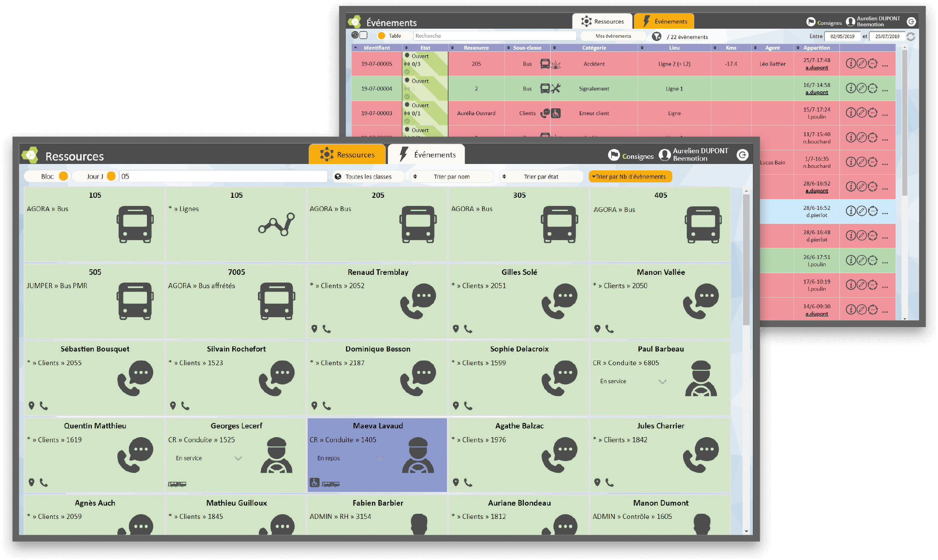Click location pin on Sébastien Bousquet card
Viewport: 938px width, 560px height.
coord(31,405)
